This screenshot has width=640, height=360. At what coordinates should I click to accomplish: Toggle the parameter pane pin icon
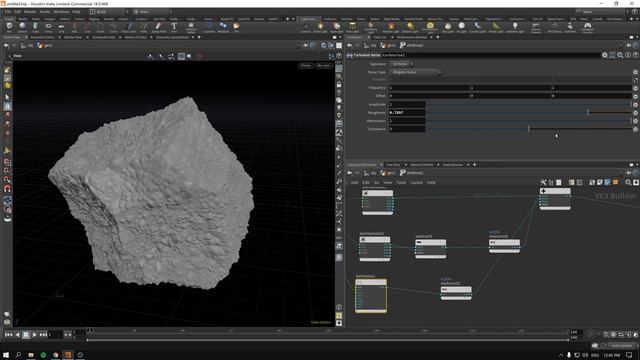[x=629, y=45]
